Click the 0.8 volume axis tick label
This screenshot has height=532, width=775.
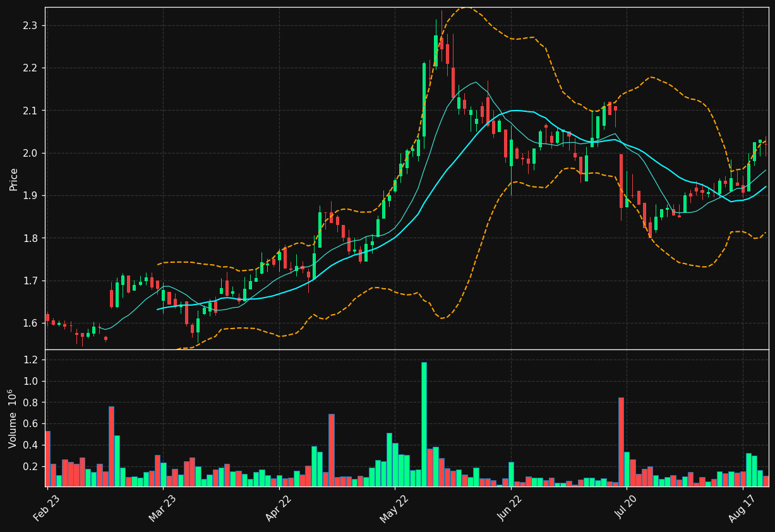31,402
